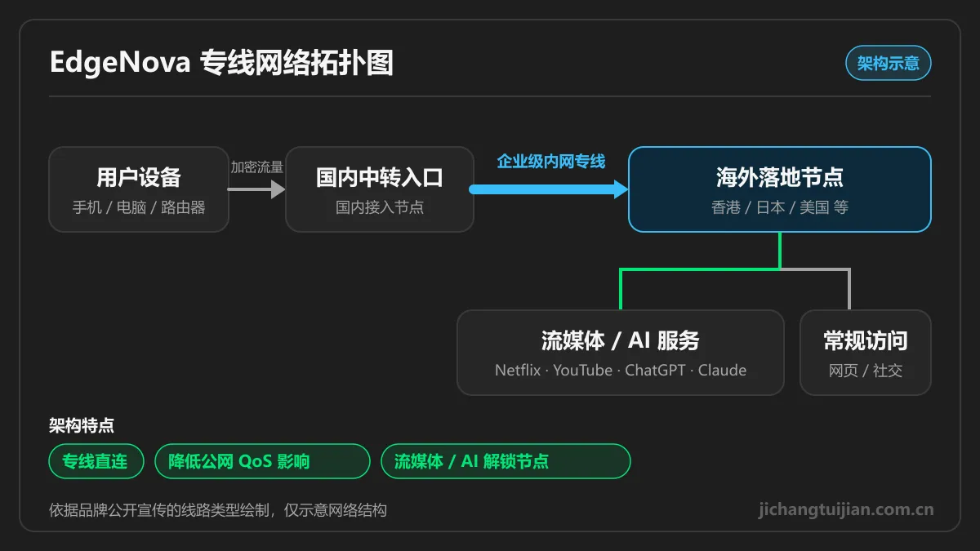Select the 用户设备 node box

point(139,189)
